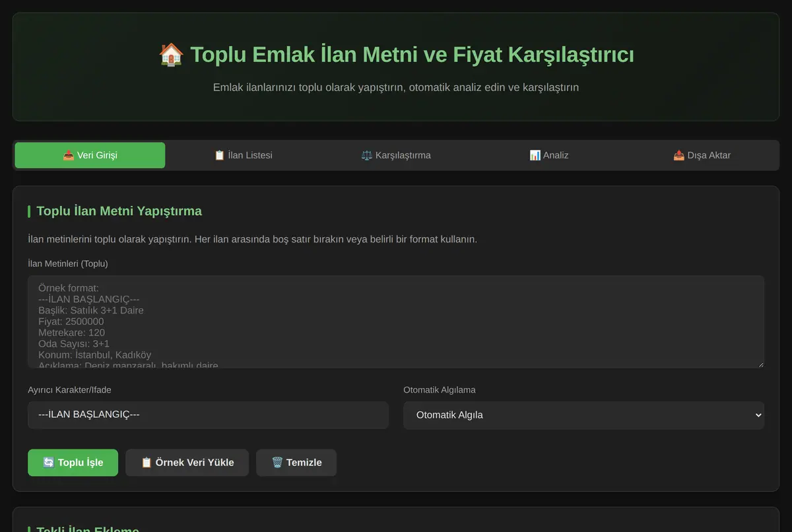792x532 pixels.
Task: Open the Karşılaştırma tab
Action: (396, 155)
